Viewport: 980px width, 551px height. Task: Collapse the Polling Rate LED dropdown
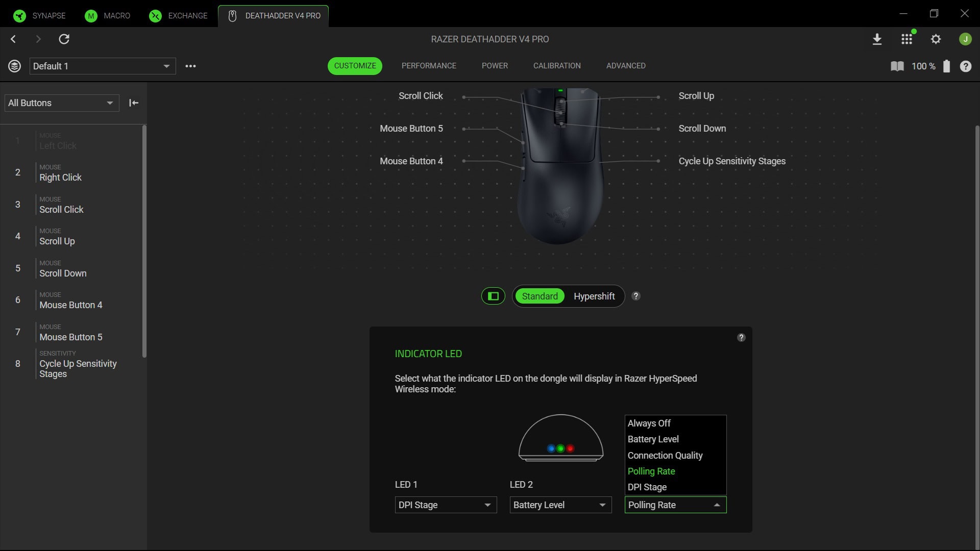pyautogui.click(x=675, y=505)
